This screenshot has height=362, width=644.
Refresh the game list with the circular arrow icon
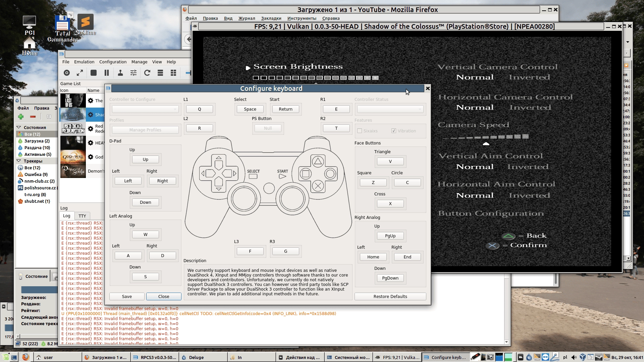click(x=147, y=73)
